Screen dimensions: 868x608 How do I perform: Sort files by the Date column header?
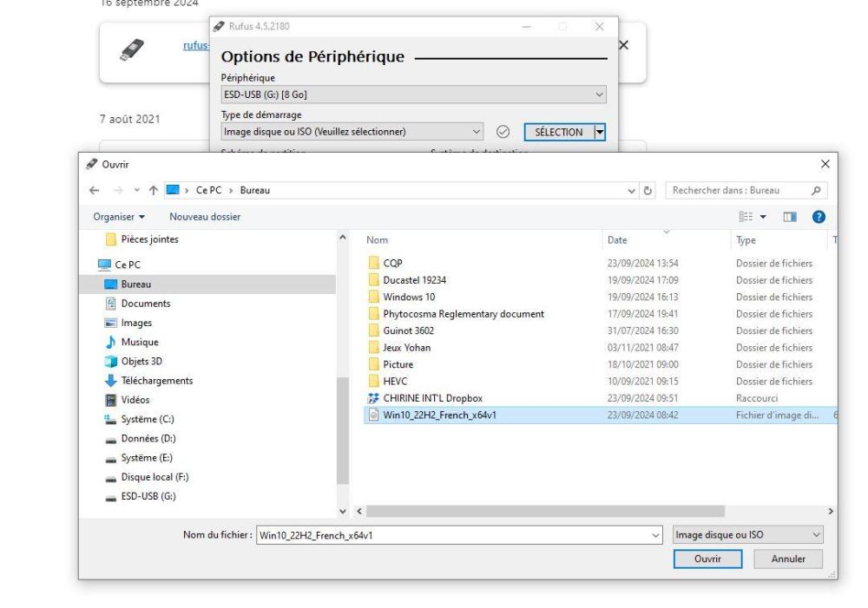tap(618, 241)
